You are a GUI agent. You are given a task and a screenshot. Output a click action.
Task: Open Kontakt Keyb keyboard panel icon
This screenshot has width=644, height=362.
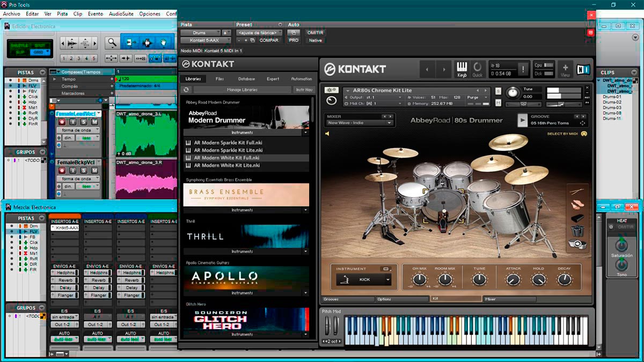coord(462,68)
